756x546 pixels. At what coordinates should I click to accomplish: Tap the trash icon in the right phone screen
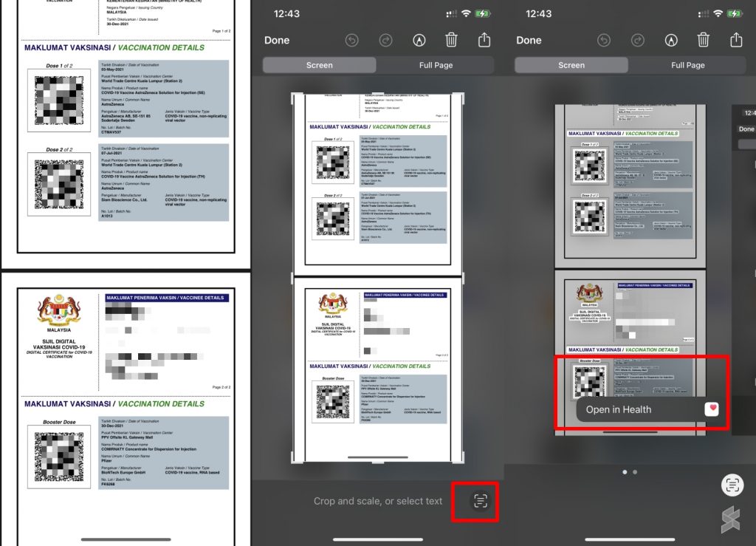tap(704, 40)
